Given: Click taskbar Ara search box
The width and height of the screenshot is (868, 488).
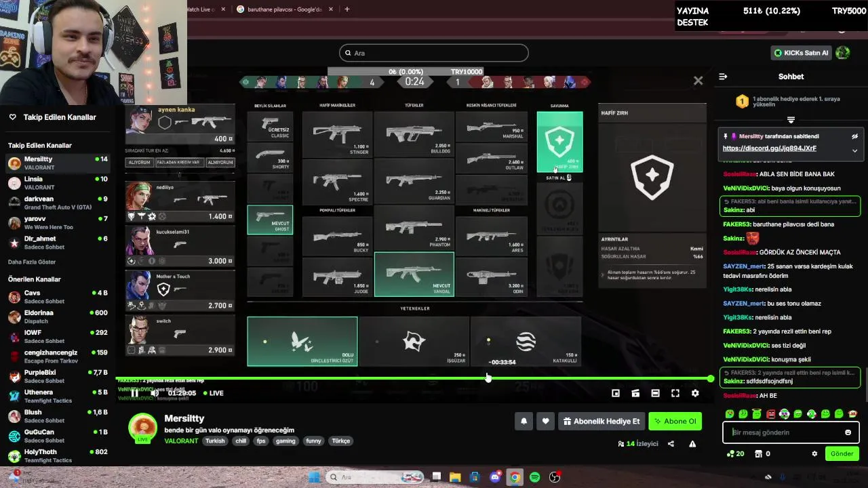Looking at the screenshot, I should click(374, 477).
